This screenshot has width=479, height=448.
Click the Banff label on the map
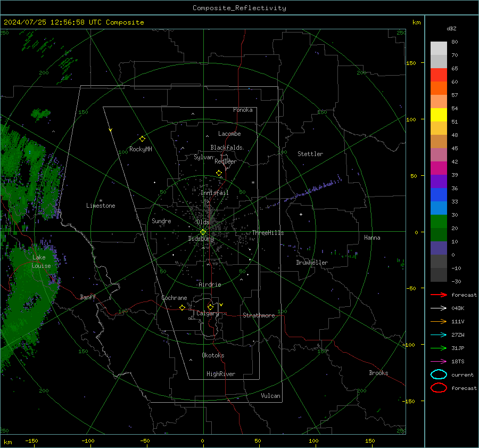[88, 297]
